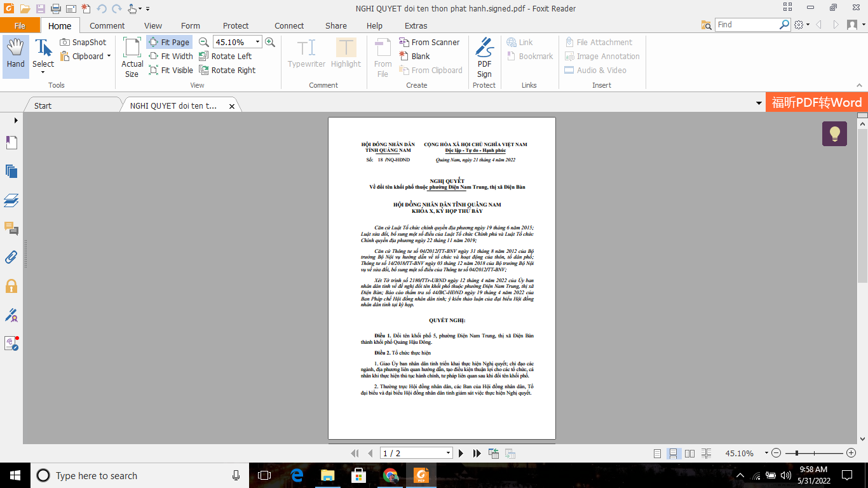
Task: Open the Attachments paperclip panel
Action: point(11,257)
